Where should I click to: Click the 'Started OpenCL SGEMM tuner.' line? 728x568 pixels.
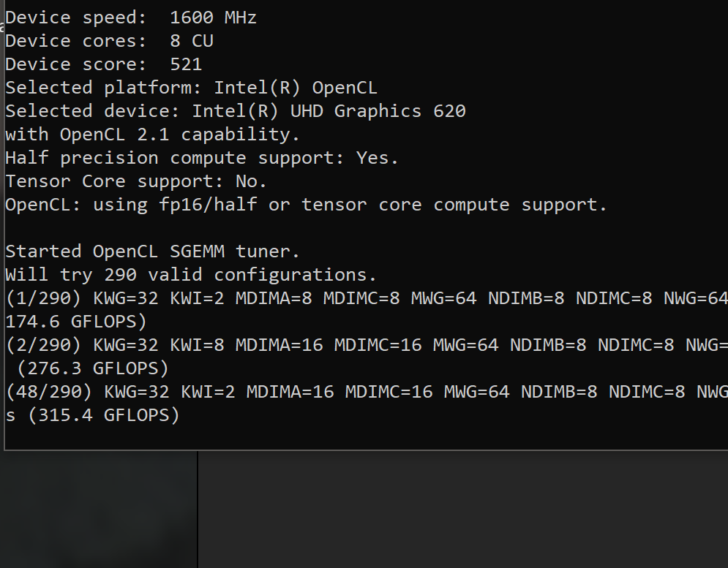[152, 251]
